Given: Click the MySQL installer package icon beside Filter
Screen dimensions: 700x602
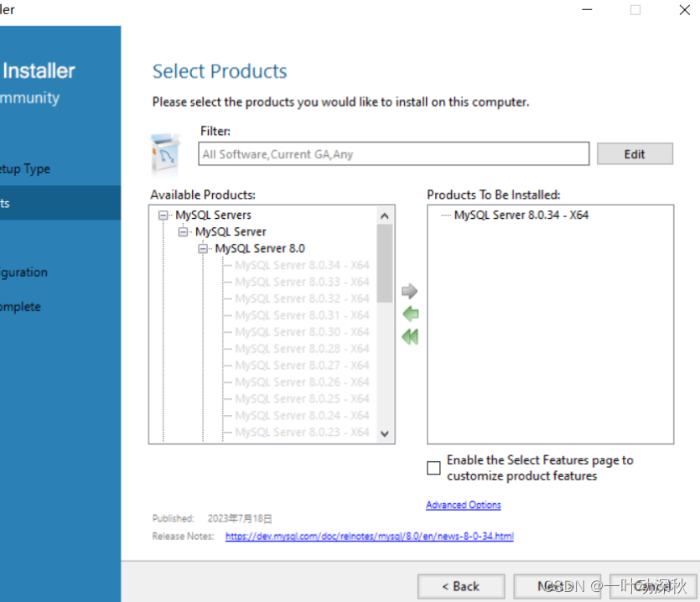Looking at the screenshot, I should (165, 154).
